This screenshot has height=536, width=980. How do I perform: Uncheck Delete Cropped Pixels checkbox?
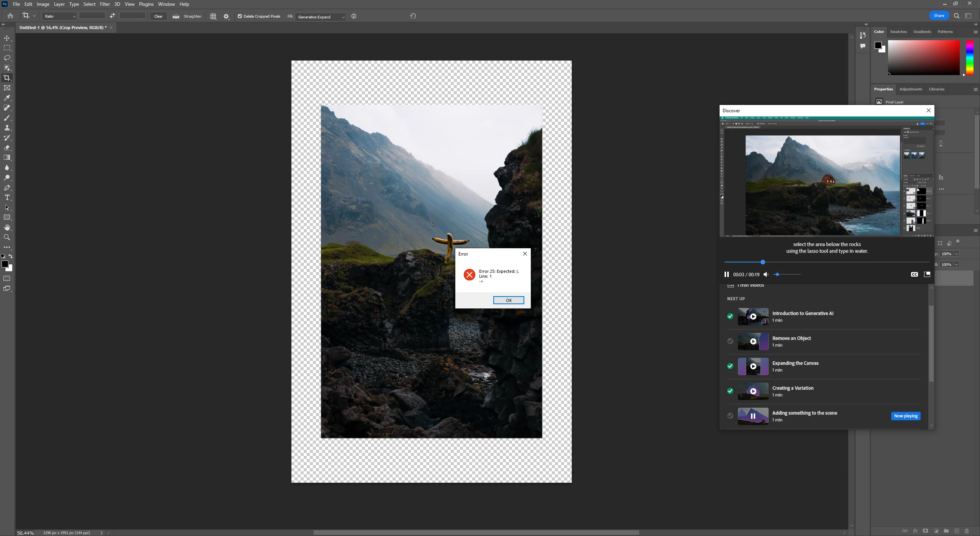tap(240, 16)
